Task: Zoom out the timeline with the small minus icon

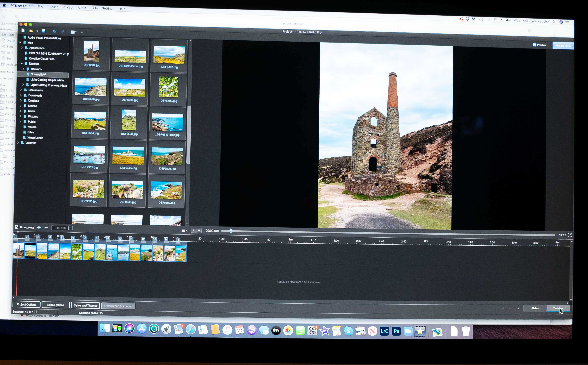Action: coord(509,309)
